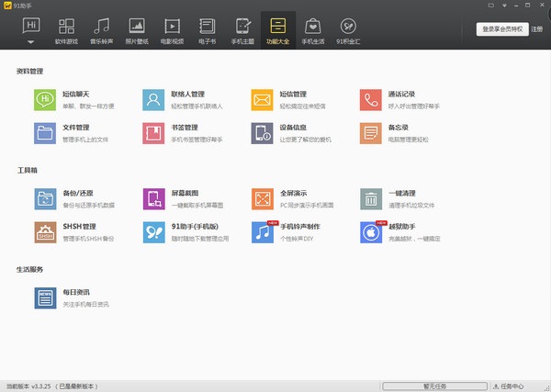This screenshot has width=551, height=392.
Task: Switch to the 音乐铃声 tab
Action: point(102,30)
